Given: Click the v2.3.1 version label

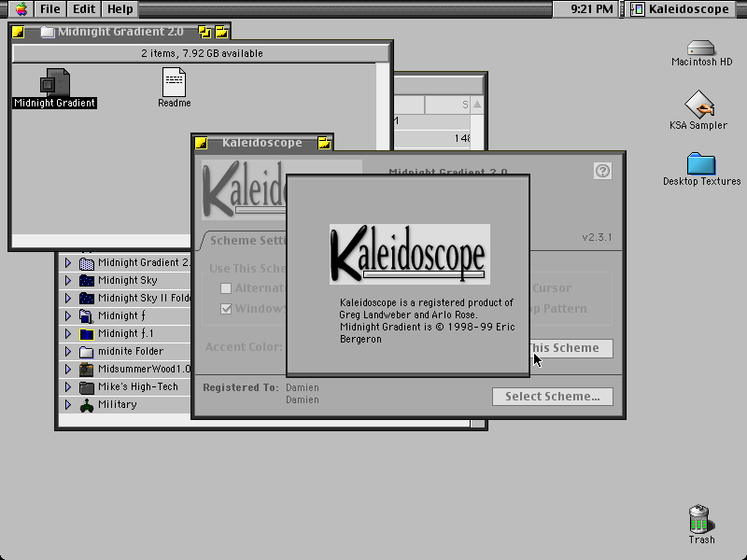Looking at the screenshot, I should pyautogui.click(x=597, y=237).
